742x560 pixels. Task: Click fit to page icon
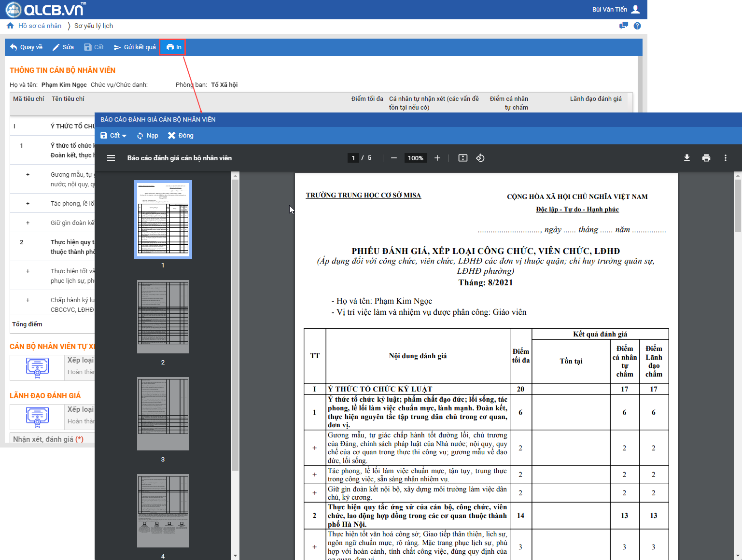[463, 158]
